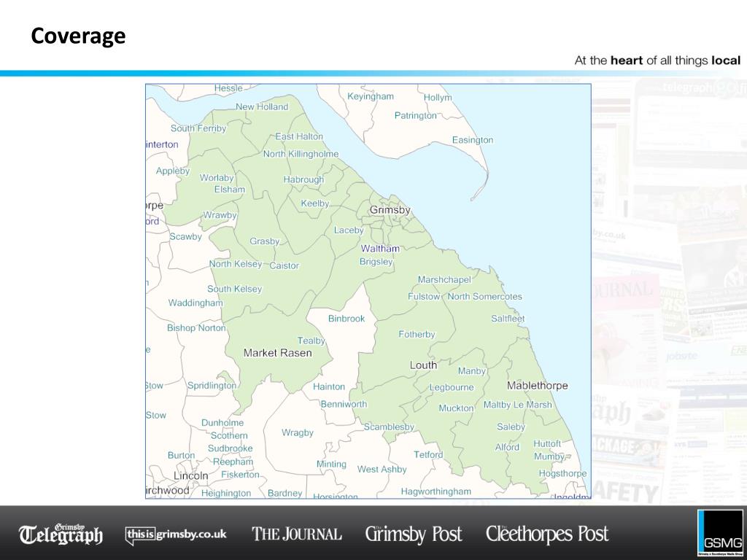Click the Hessle map label
Viewport: 747px width, 560px height.
(x=228, y=88)
